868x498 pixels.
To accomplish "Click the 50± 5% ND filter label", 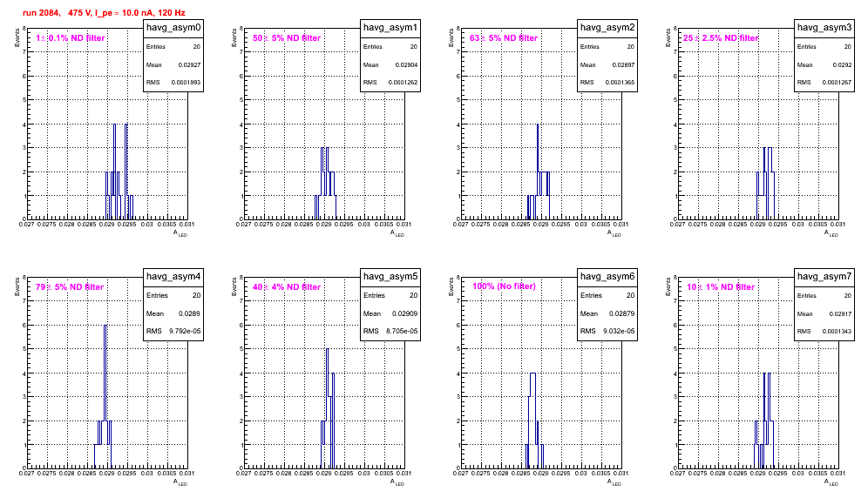I will tap(287, 38).
